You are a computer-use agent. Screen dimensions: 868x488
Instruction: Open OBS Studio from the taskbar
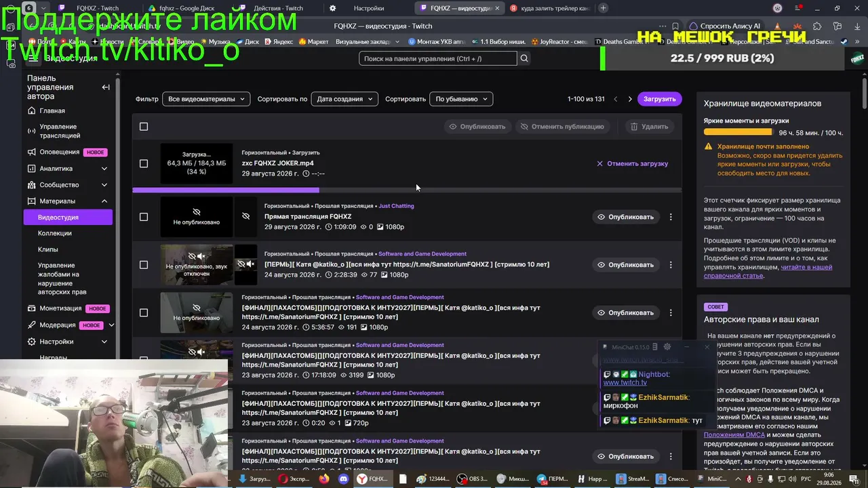pyautogui.click(x=472, y=479)
